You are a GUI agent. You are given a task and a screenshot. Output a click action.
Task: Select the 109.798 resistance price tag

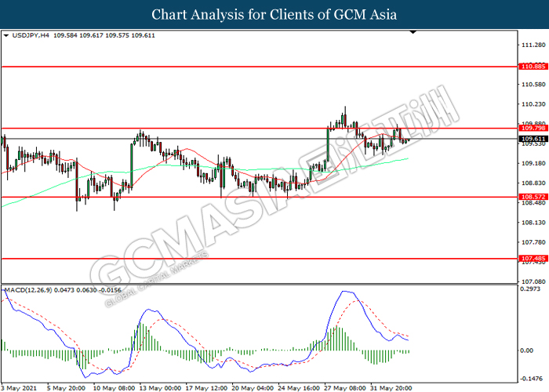tap(532, 128)
